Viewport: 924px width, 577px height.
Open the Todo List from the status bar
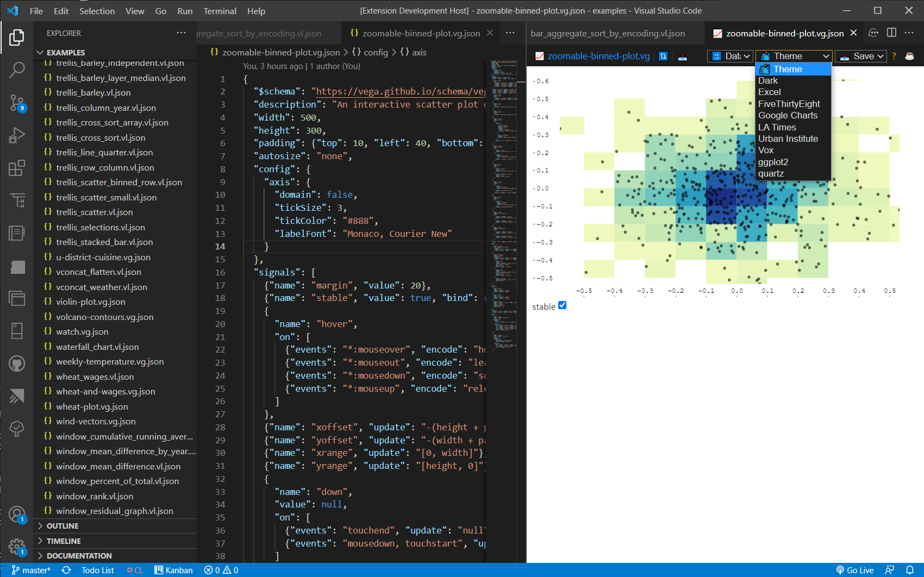(97, 570)
